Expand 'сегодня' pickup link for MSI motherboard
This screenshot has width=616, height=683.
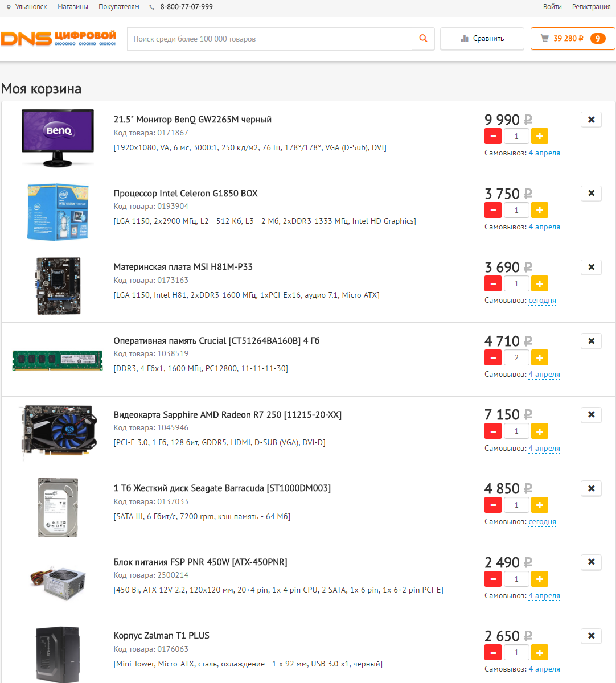[542, 301]
